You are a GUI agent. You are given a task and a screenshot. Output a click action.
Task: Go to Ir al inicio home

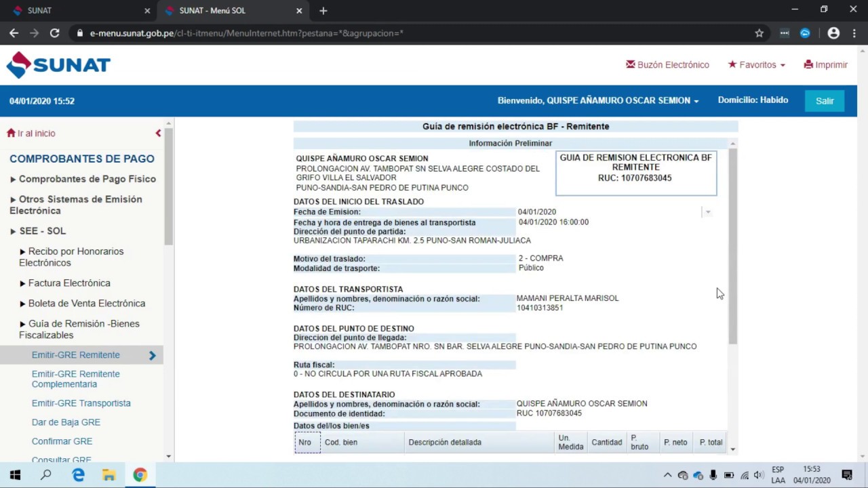[x=31, y=134]
